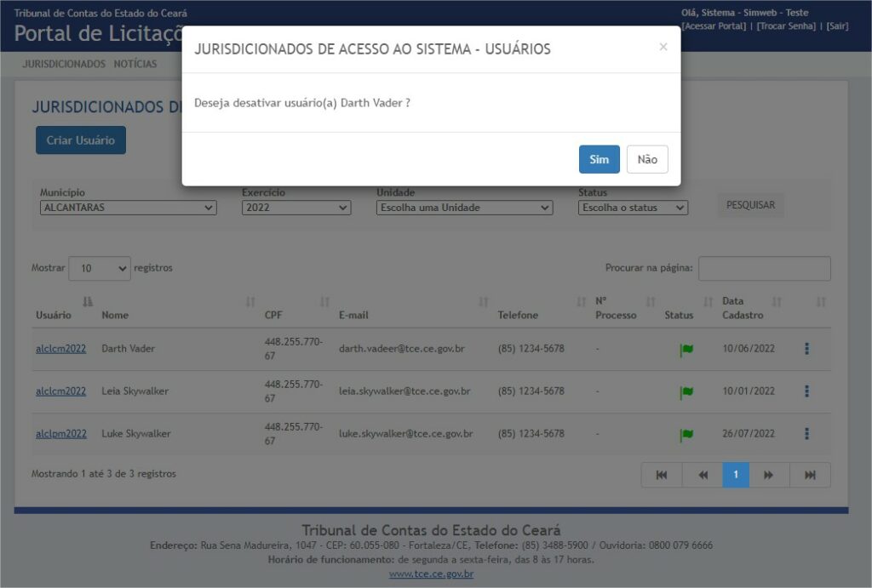Open the three-dot menu for Leia Skywalker
Viewport: 872px width, 588px height.
click(806, 391)
